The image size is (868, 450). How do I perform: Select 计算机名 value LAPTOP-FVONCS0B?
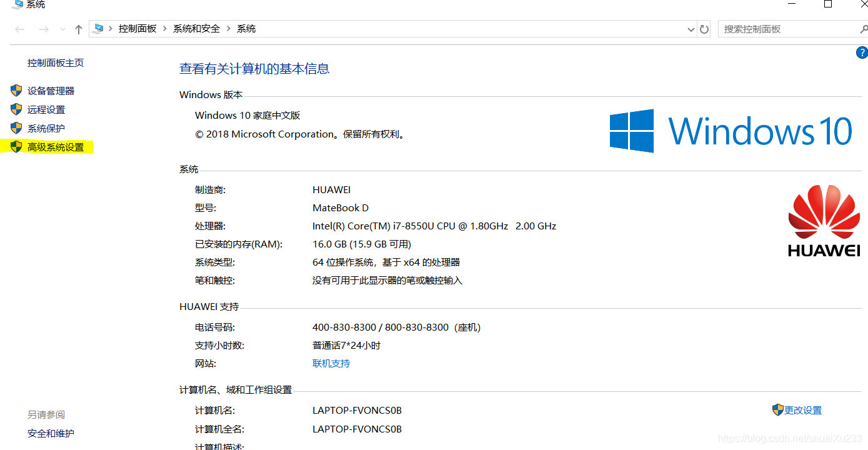[x=357, y=411]
